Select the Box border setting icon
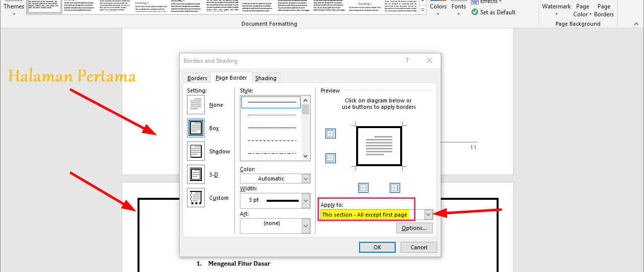Image resolution: width=644 pixels, height=272 pixels. pyautogui.click(x=196, y=128)
